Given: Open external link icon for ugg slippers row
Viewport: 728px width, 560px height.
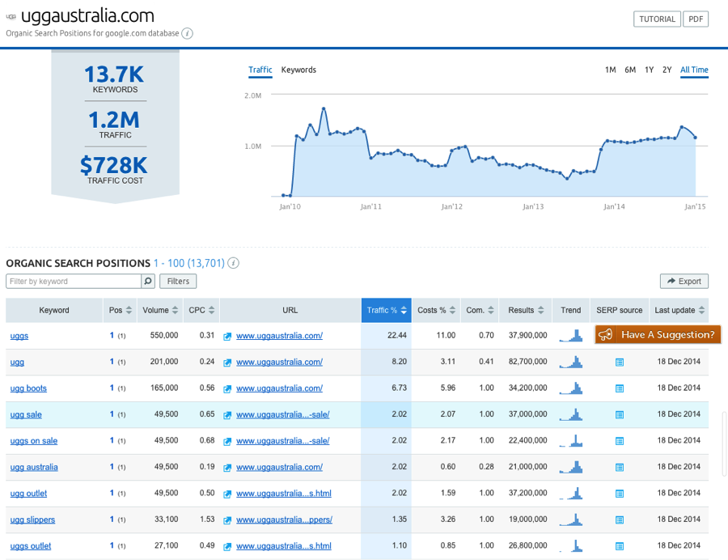Looking at the screenshot, I should [x=227, y=520].
